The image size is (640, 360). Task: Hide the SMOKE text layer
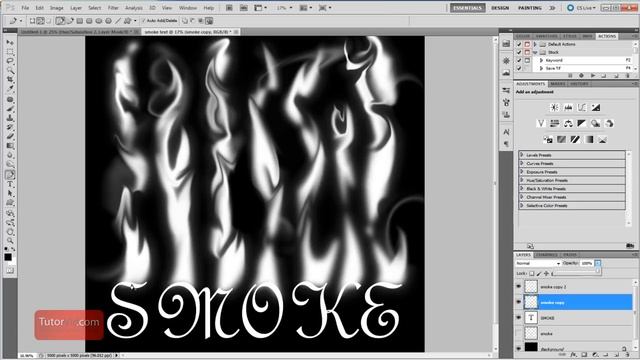[x=518, y=318]
